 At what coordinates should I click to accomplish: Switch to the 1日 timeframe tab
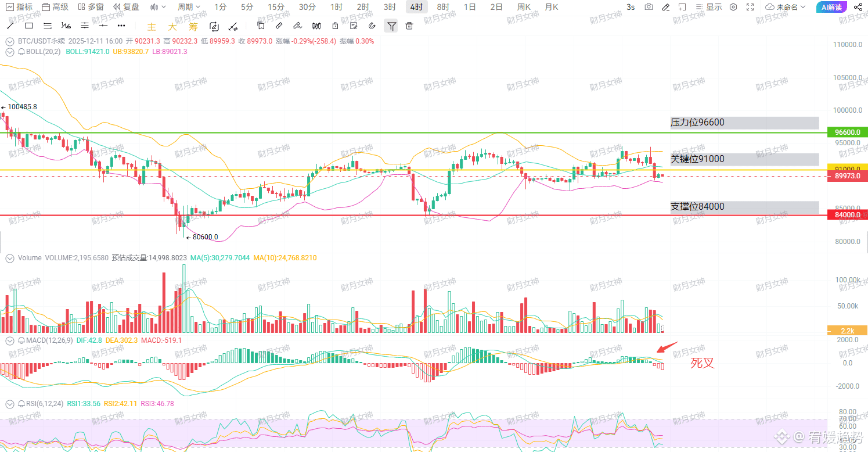click(470, 7)
